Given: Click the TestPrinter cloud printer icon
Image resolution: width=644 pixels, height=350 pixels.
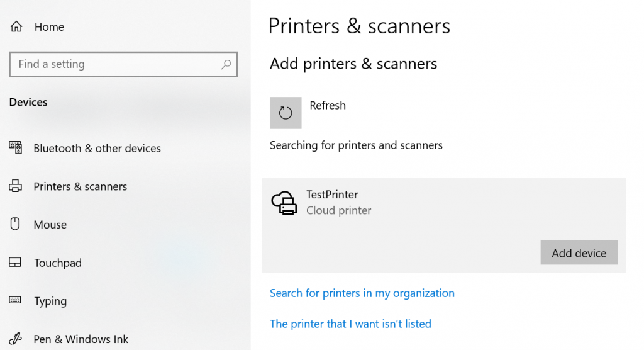Looking at the screenshot, I should pyautogui.click(x=284, y=203).
